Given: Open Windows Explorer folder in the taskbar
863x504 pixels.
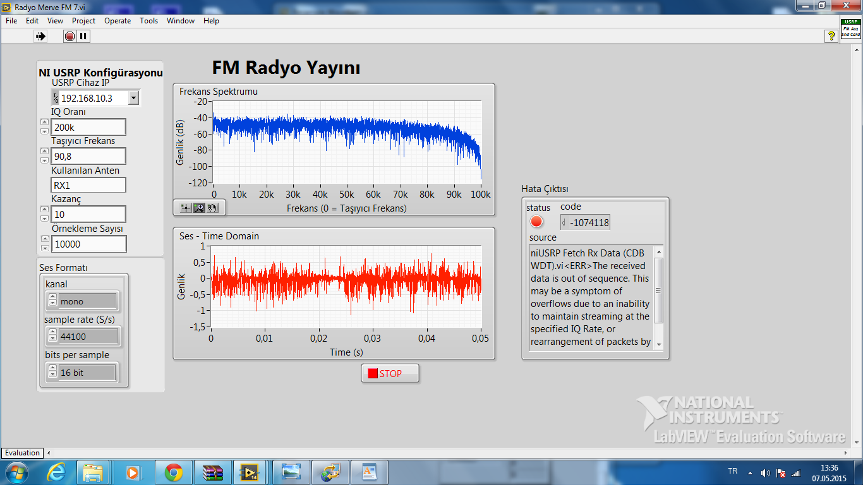Looking at the screenshot, I should tap(93, 472).
